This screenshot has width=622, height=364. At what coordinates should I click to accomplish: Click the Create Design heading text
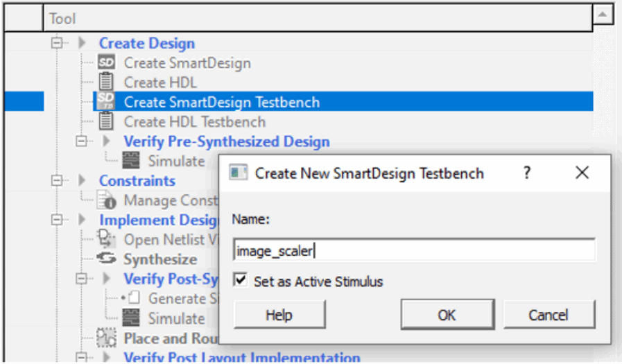(x=147, y=43)
